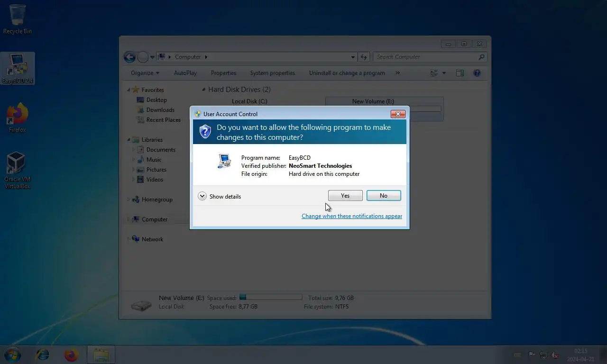Switch to Windows Explorer taskbar button
The image size is (607, 364).
[x=101, y=355]
